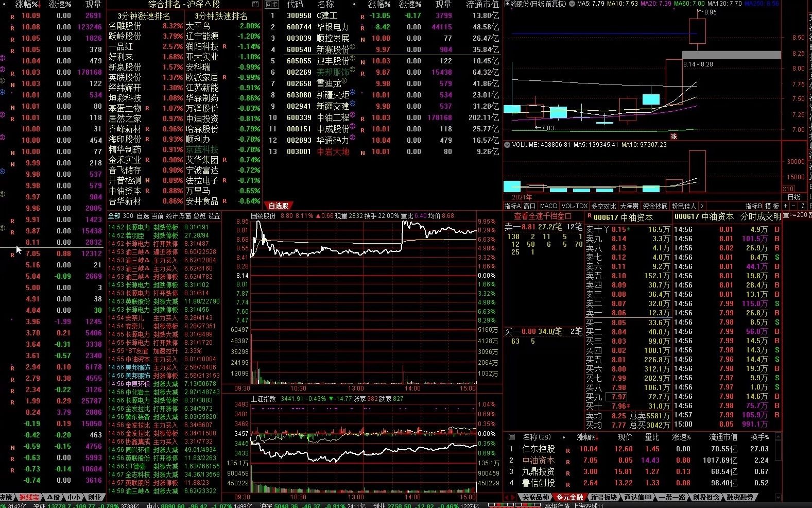The image size is (812, 508).
Task: Switch to 新疆板块 tab
Action: [603, 497]
